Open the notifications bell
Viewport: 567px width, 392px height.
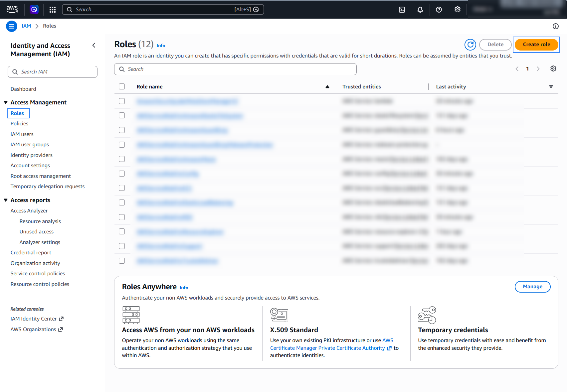point(420,10)
